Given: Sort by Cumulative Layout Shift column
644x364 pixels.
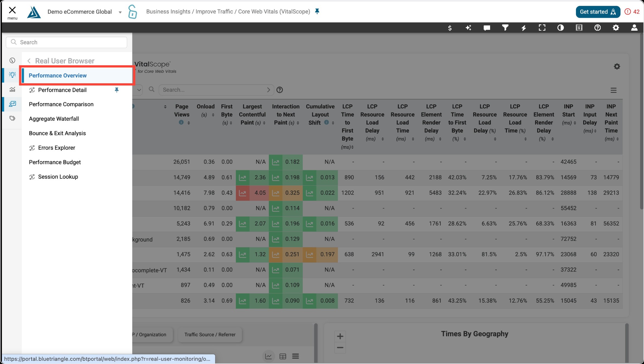Looking at the screenshot, I should pyautogui.click(x=333, y=123).
